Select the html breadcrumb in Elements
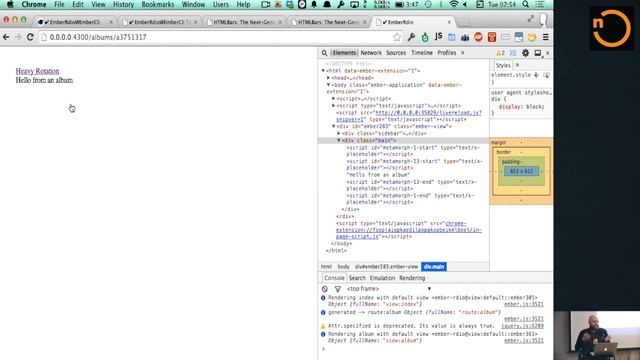Viewport: 640px width, 360px height. 326,267
